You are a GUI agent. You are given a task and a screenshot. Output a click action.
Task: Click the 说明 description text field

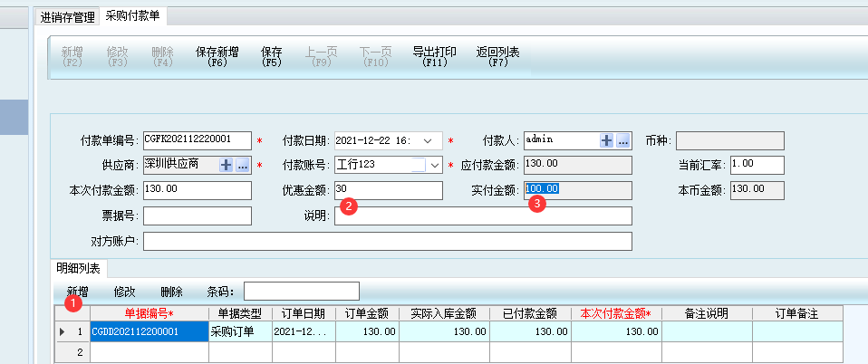pyautogui.click(x=482, y=216)
